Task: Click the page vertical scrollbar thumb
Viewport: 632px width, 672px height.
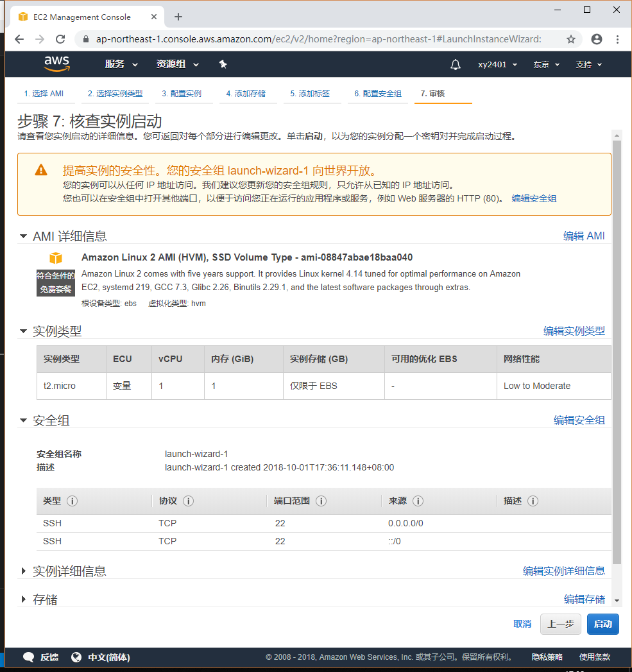Action: pyautogui.click(x=617, y=352)
